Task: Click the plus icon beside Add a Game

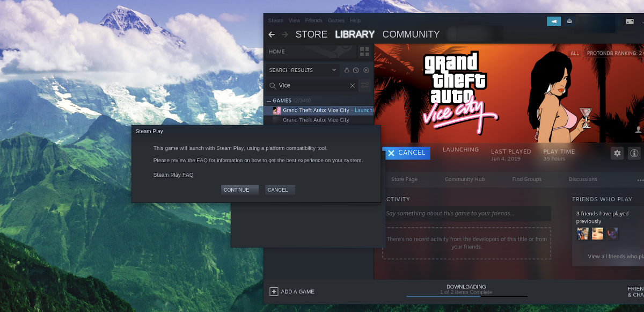Action: point(274,292)
